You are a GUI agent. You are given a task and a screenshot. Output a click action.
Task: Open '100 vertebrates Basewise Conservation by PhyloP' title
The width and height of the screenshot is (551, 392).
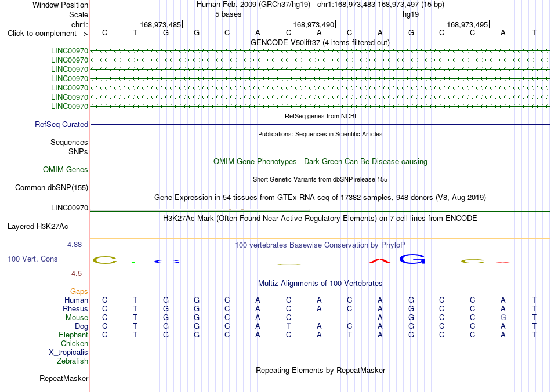coord(320,245)
